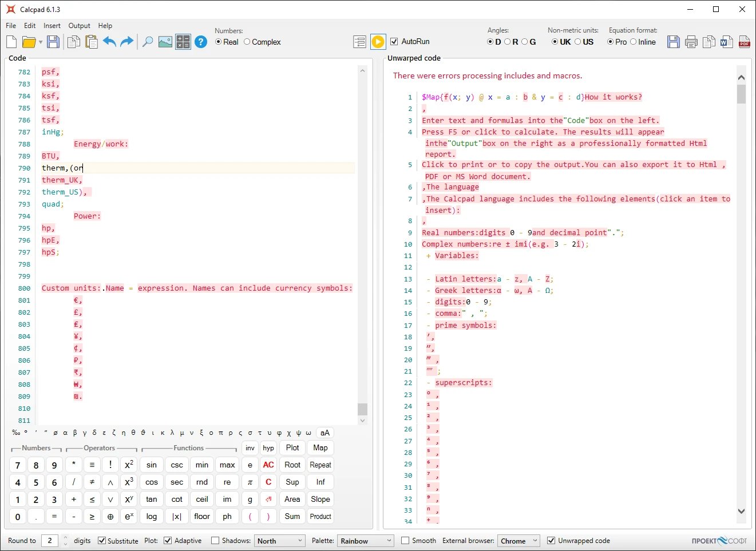
Task: Click the Map function button
Action: [320, 448]
